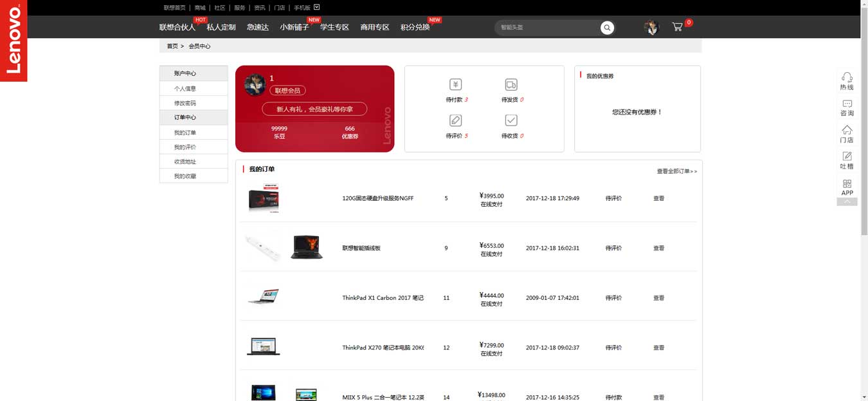Open 急速达 in the navigation bar
Viewport: 868px width, 401px height.
click(x=258, y=28)
